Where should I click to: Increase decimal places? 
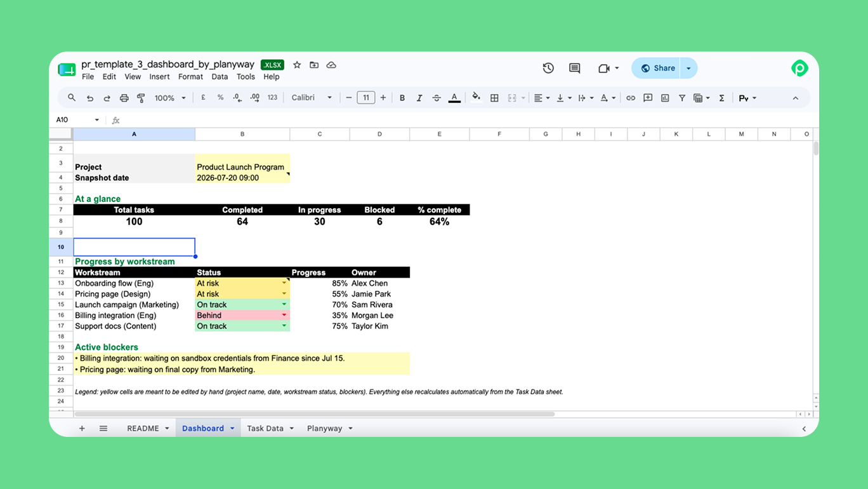coord(255,98)
